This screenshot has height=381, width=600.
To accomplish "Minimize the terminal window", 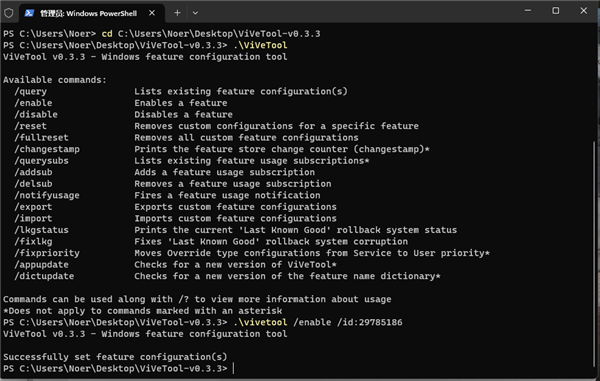I will click(528, 11).
